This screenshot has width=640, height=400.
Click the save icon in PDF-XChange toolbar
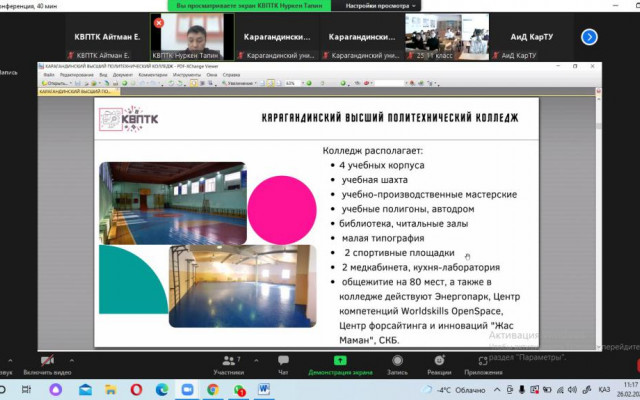click(78, 83)
